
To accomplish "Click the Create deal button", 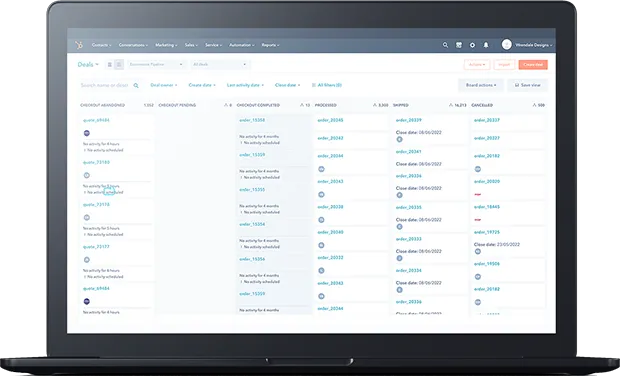I will (x=533, y=64).
